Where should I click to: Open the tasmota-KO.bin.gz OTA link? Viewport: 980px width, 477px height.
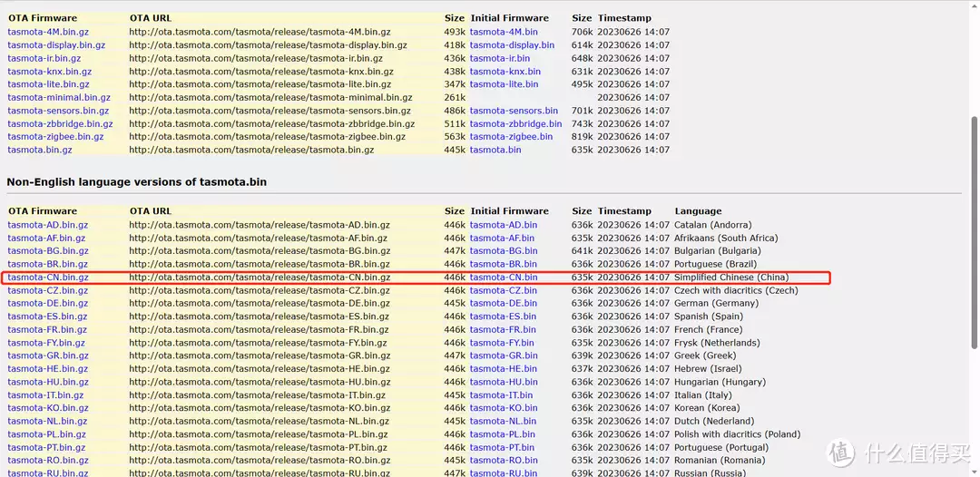[x=48, y=408]
